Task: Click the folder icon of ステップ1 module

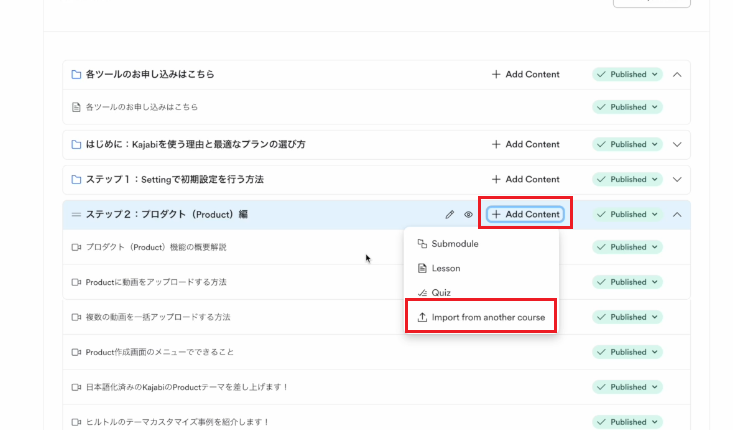Action: pyautogui.click(x=76, y=179)
